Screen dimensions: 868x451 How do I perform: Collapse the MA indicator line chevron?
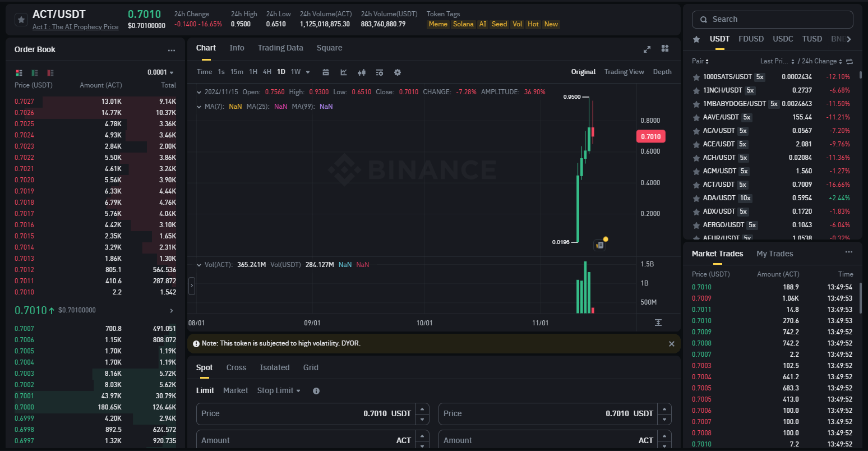pyautogui.click(x=198, y=107)
